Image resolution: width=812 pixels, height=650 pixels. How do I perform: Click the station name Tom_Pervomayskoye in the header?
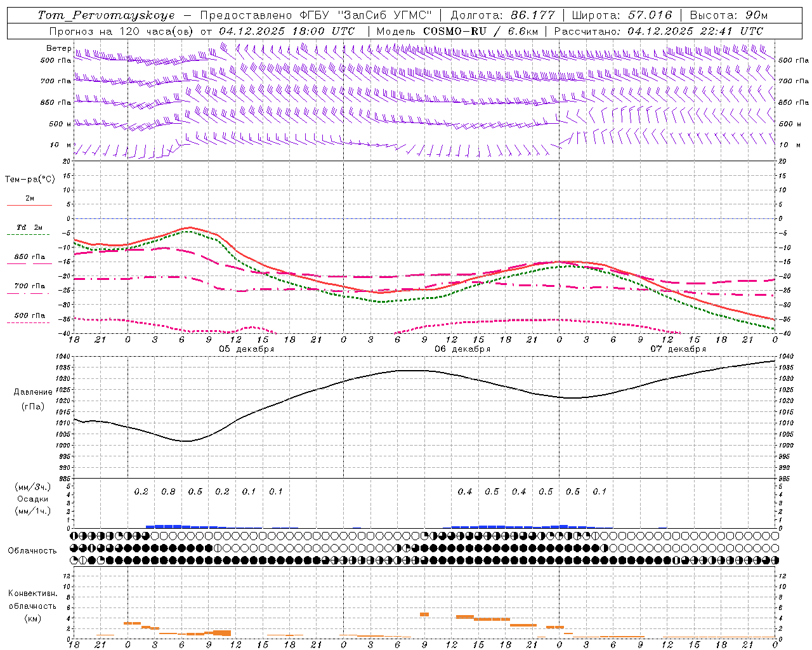[106, 15]
